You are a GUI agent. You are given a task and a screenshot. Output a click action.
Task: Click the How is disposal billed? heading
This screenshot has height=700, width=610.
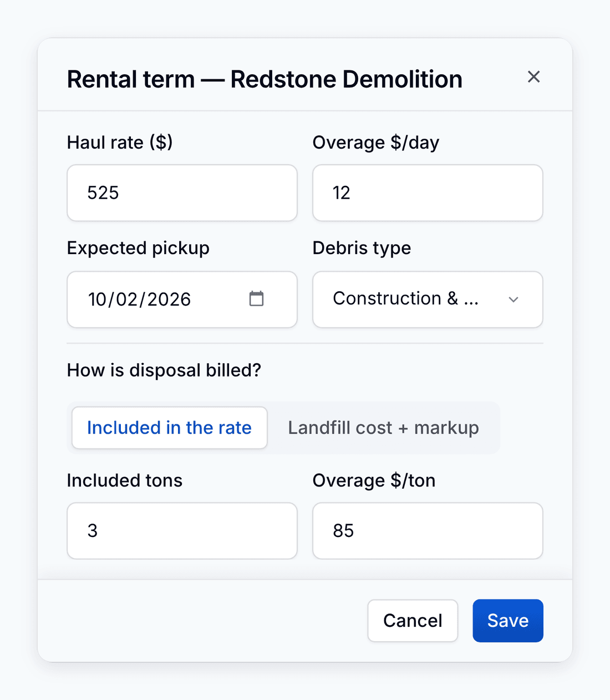(164, 370)
